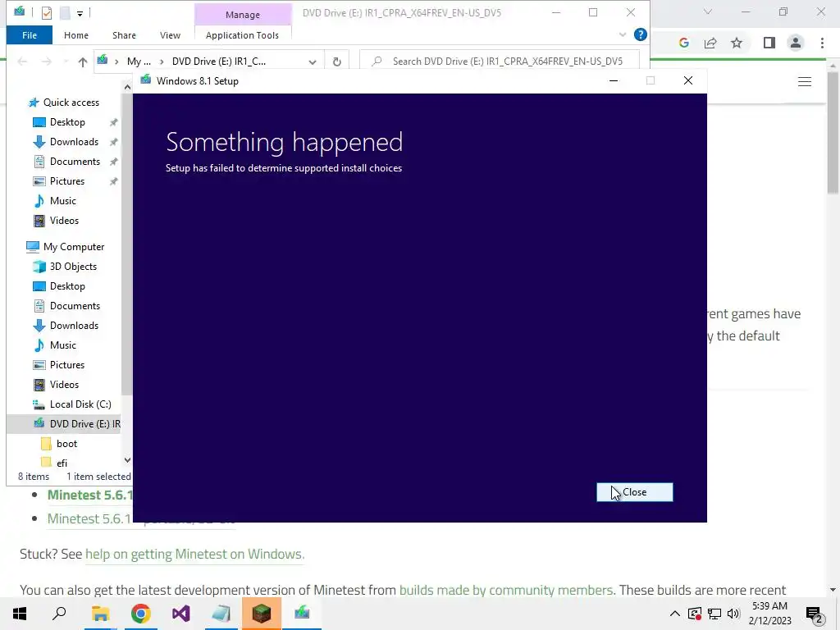Follow help on getting Minetest on Windows link
The width and height of the screenshot is (840, 630).
[194, 554]
